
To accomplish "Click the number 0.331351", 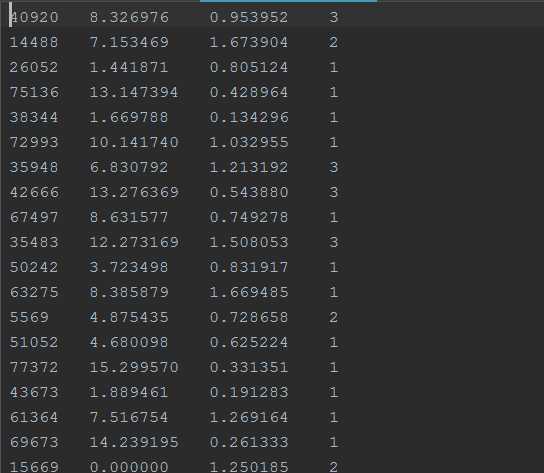I will (x=249, y=367).
